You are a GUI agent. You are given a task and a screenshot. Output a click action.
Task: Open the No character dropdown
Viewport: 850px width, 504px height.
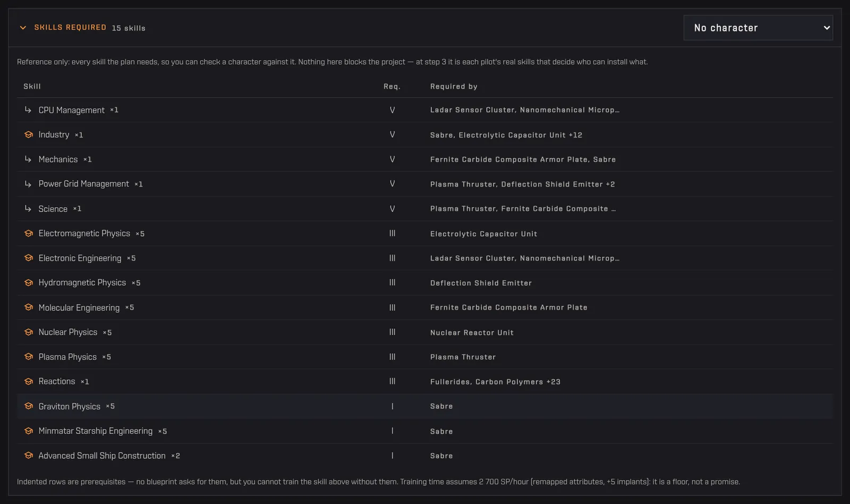pyautogui.click(x=758, y=28)
